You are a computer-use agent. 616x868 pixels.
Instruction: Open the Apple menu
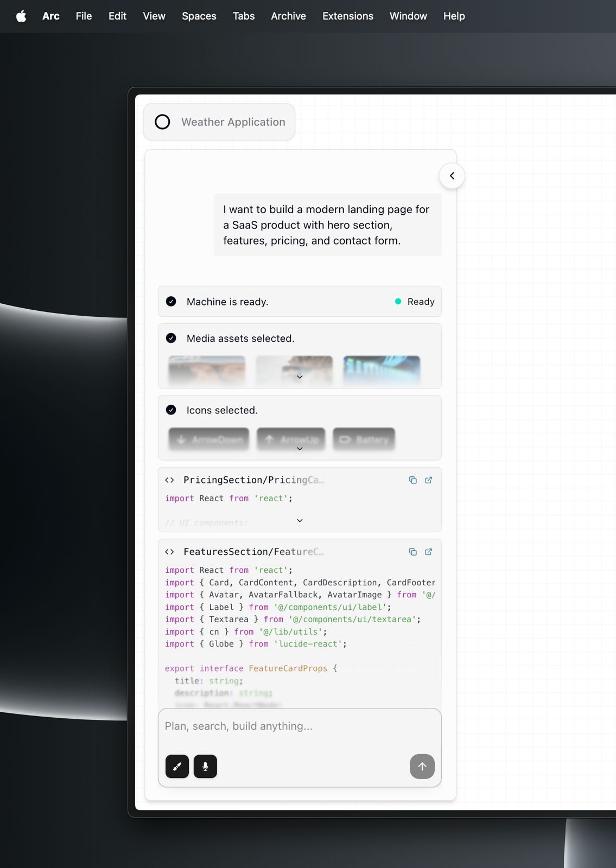(x=21, y=16)
